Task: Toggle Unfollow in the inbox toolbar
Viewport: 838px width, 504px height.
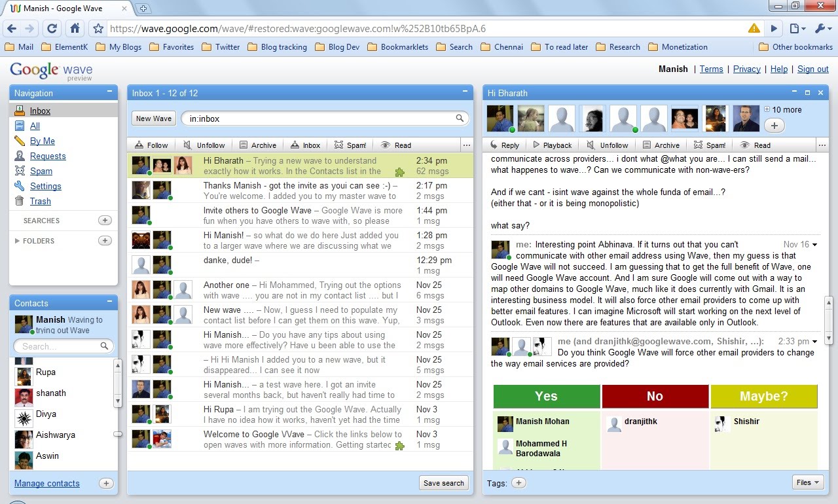Action: (204, 145)
